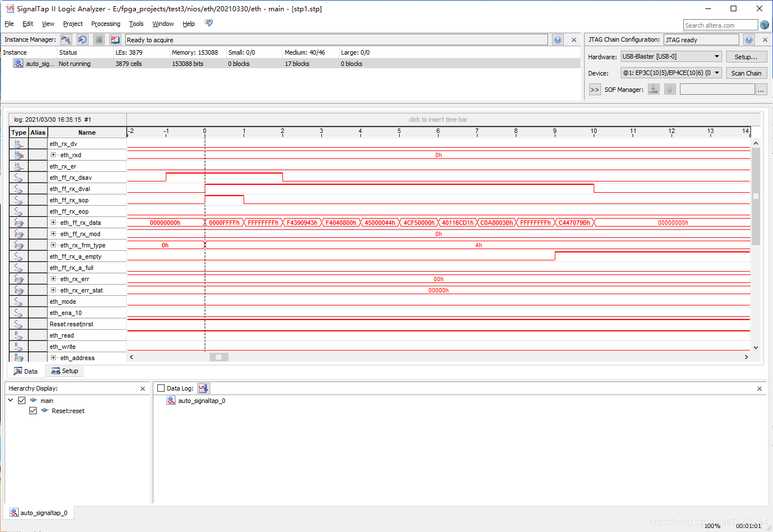Expand the eth_rx_frm_type bus signal

(x=54, y=245)
